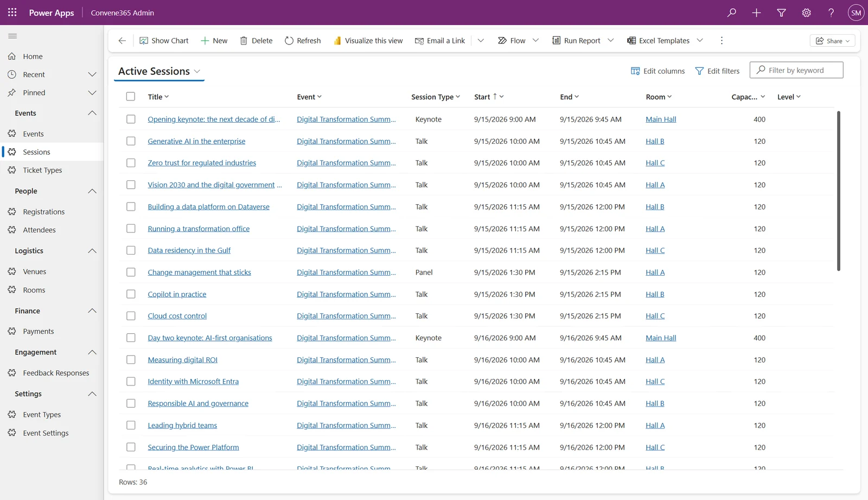Open the help question mark icon
This screenshot has height=500, width=868.
point(831,12)
